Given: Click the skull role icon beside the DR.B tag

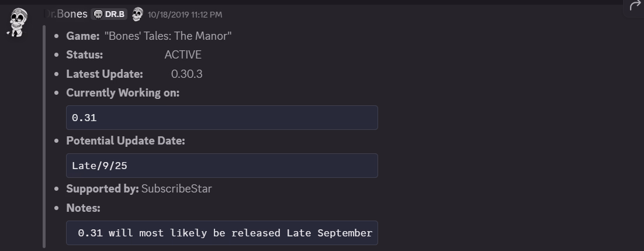Looking at the screenshot, I should [x=137, y=14].
